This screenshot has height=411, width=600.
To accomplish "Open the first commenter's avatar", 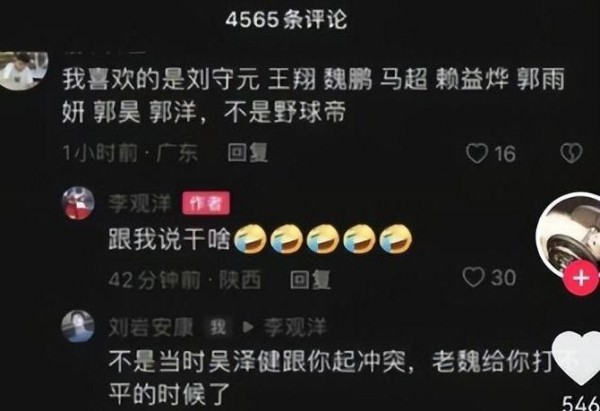I will click(x=23, y=70).
